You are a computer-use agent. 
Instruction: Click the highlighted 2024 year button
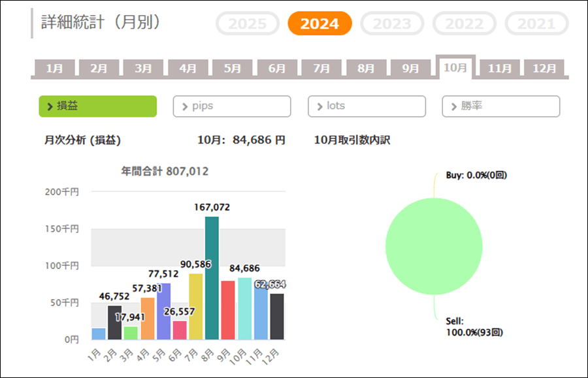[x=319, y=24]
